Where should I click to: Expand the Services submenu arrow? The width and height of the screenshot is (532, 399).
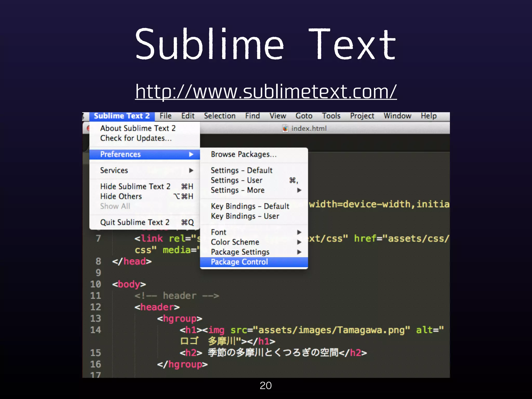point(191,170)
